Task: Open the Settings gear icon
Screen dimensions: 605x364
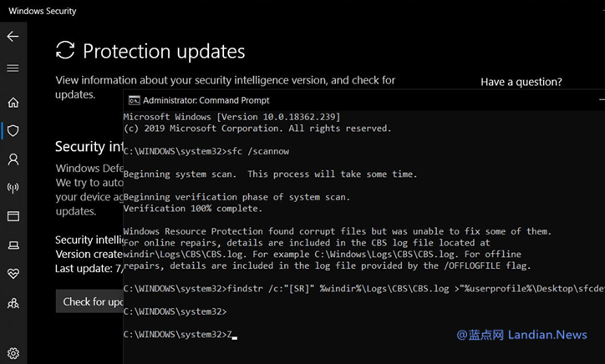Action: pos(13,353)
